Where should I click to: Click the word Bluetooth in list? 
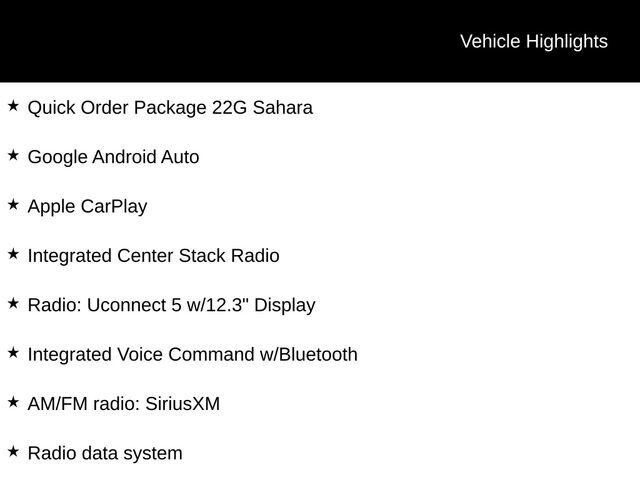[318, 354]
